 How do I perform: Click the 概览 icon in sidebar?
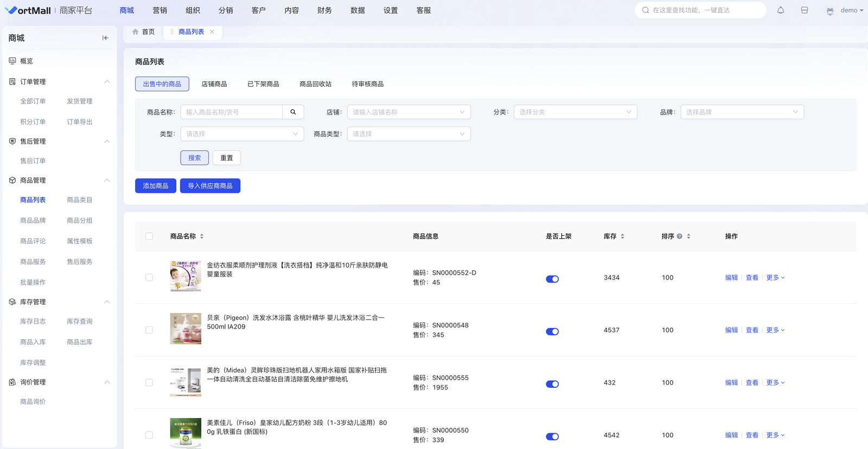click(x=12, y=61)
